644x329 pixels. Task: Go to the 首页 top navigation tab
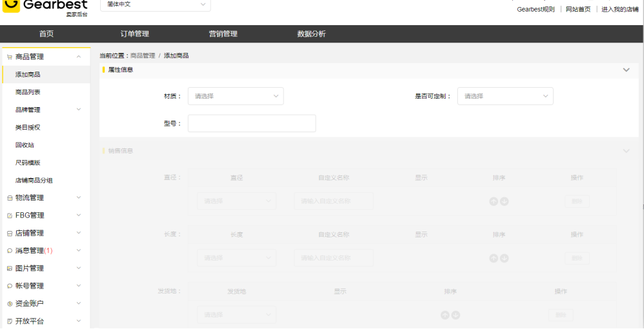47,34
